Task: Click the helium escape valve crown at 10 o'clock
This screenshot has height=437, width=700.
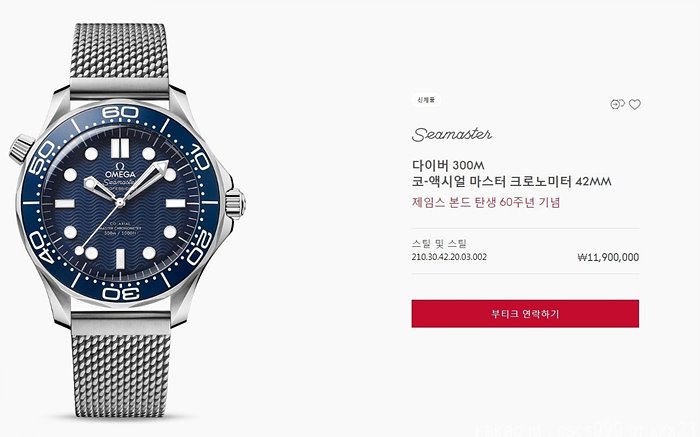Action: (x=21, y=148)
